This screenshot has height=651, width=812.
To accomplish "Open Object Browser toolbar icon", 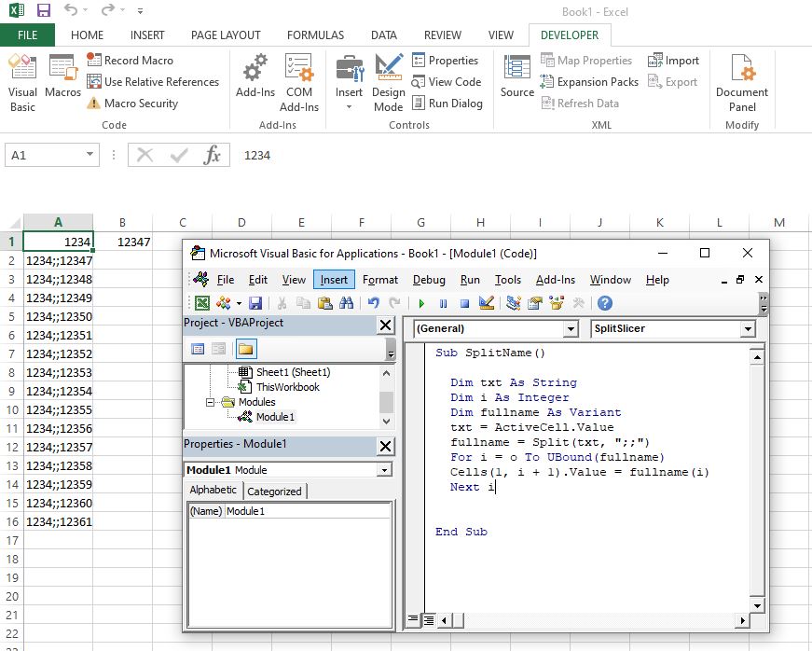I will click(557, 303).
